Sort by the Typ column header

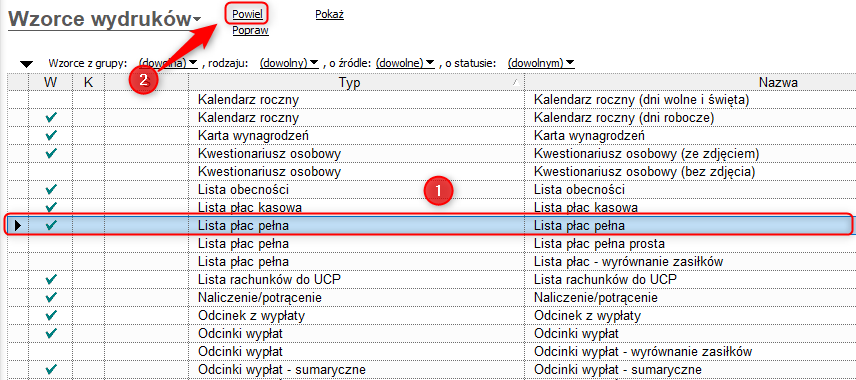tap(356, 82)
